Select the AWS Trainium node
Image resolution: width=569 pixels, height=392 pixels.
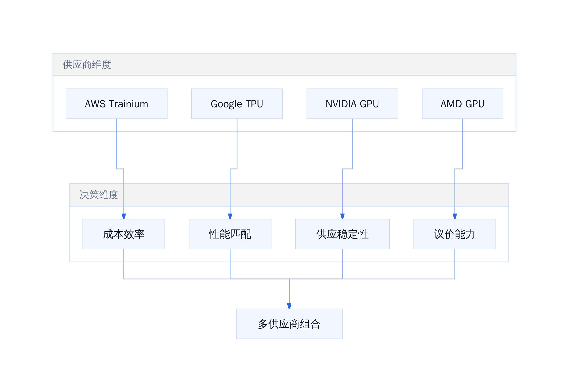click(116, 104)
